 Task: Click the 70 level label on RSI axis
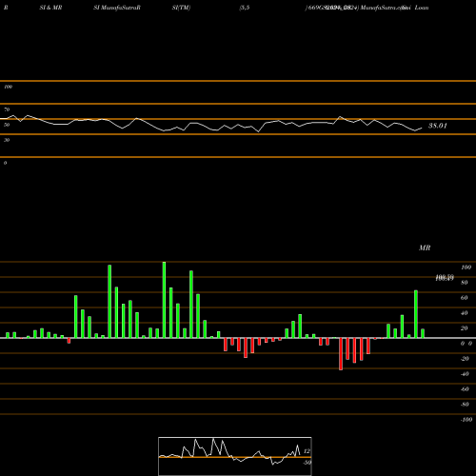point(7,109)
